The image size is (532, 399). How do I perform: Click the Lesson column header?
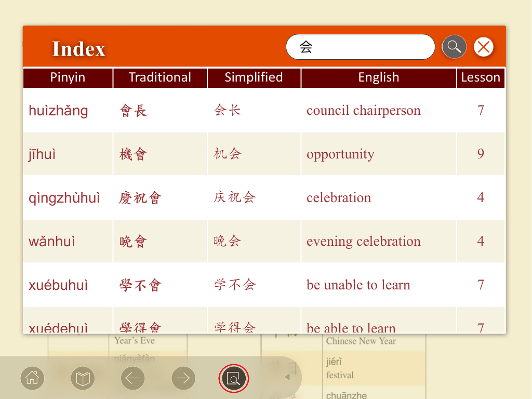point(481,77)
